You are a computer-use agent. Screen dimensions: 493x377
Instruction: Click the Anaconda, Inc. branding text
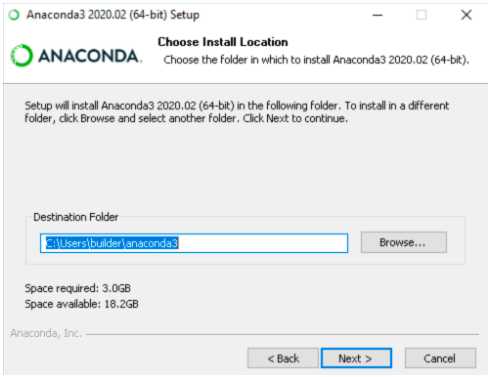point(46,333)
